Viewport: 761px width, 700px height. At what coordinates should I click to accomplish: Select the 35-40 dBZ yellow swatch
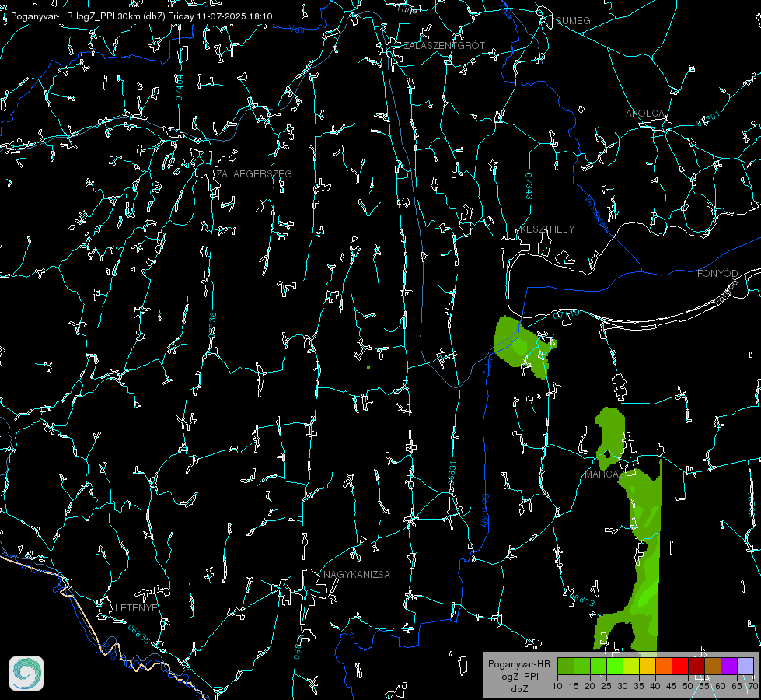(648, 666)
